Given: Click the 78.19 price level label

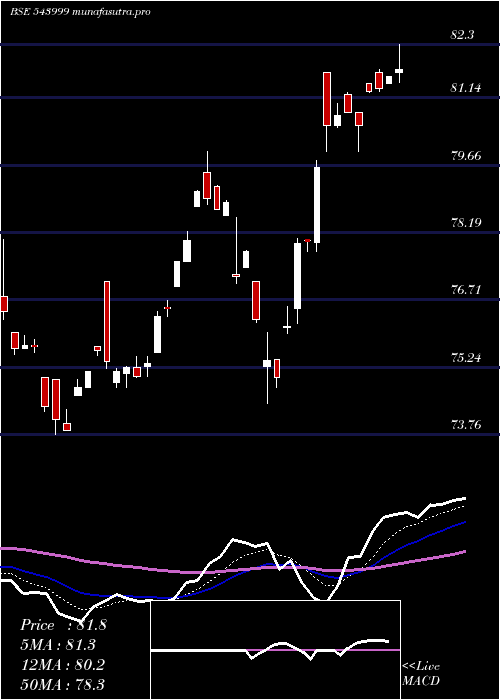Looking at the screenshot, I should [466, 222].
